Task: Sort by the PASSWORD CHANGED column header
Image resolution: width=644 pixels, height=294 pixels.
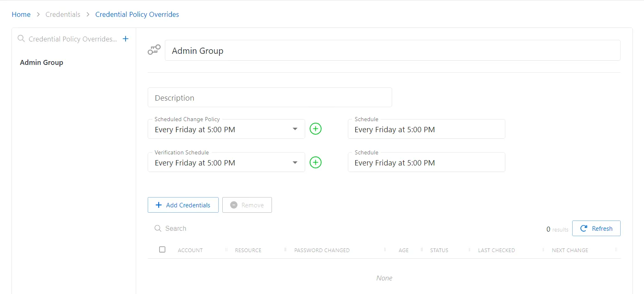Action: coord(322,250)
